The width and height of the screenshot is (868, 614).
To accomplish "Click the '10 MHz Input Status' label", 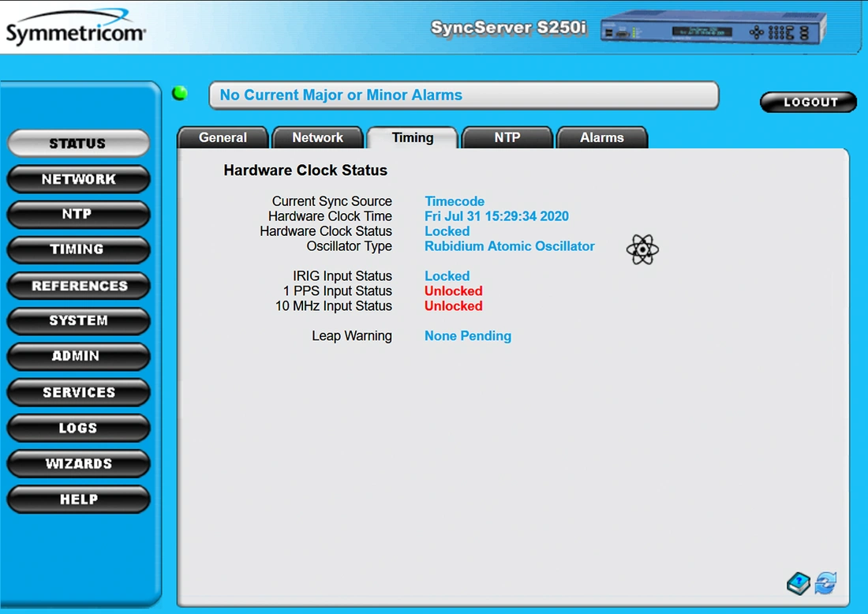I will click(x=334, y=305).
